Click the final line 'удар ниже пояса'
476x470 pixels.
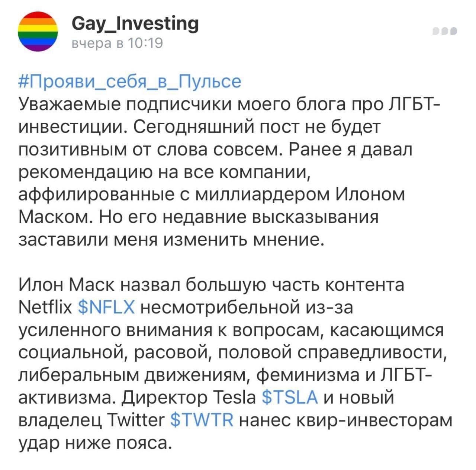tap(95, 443)
